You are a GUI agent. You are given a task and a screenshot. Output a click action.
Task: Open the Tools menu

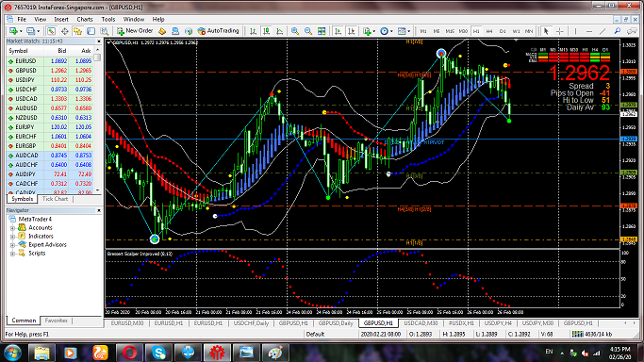click(x=108, y=19)
